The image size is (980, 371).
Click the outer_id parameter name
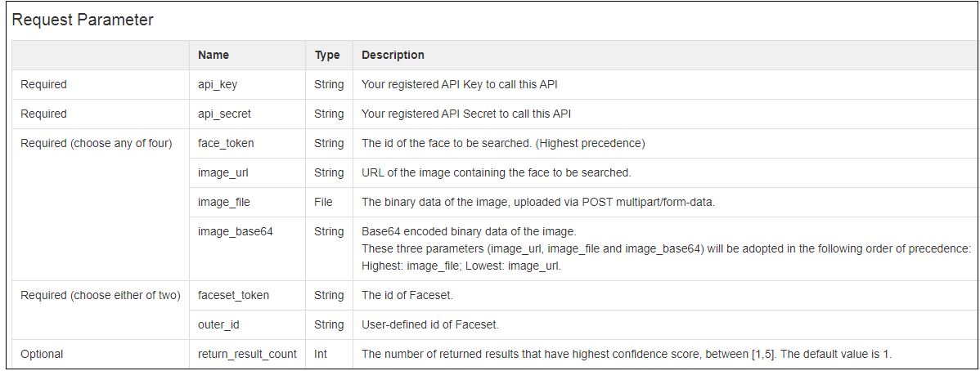218,324
